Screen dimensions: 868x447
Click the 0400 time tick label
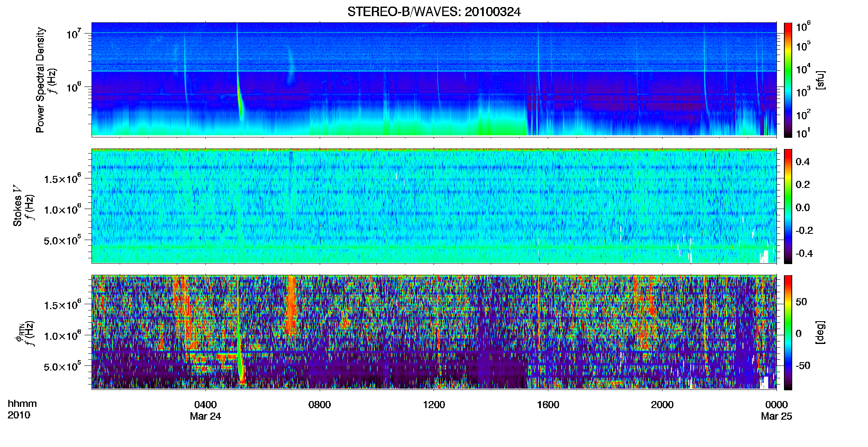pyautogui.click(x=205, y=405)
